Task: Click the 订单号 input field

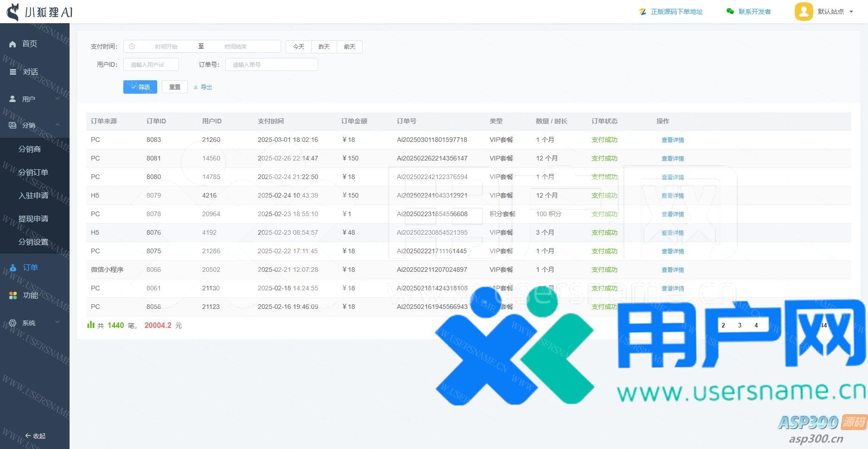Action: [x=271, y=64]
